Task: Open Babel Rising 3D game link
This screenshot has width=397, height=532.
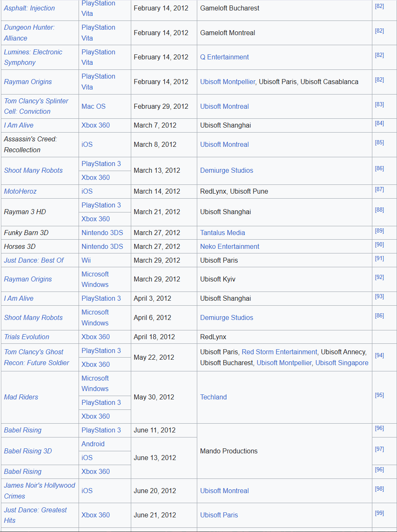Action: pos(28,451)
